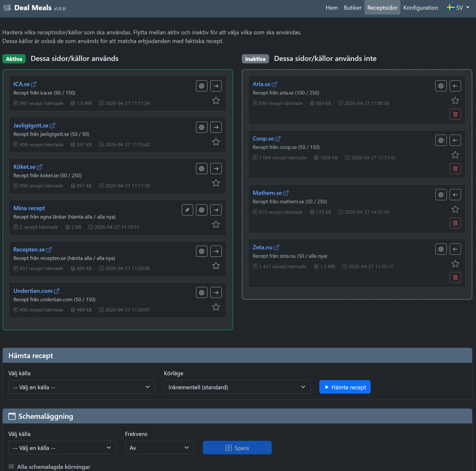Delete Zeta.nu recipes with trash icon

tap(455, 278)
